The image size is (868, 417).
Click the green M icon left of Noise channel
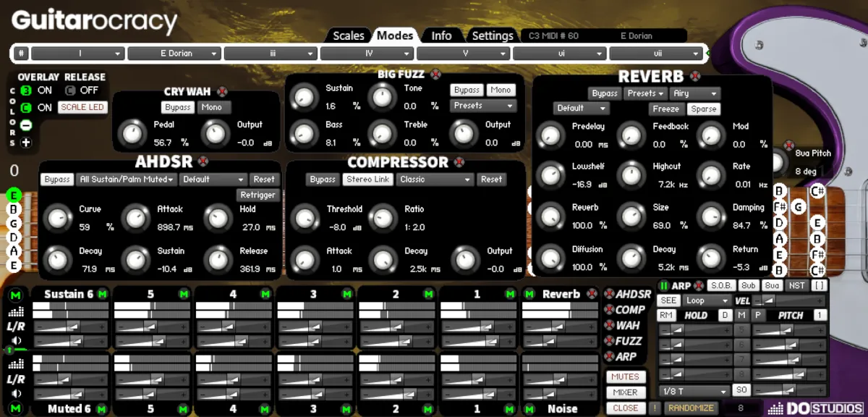click(x=529, y=409)
